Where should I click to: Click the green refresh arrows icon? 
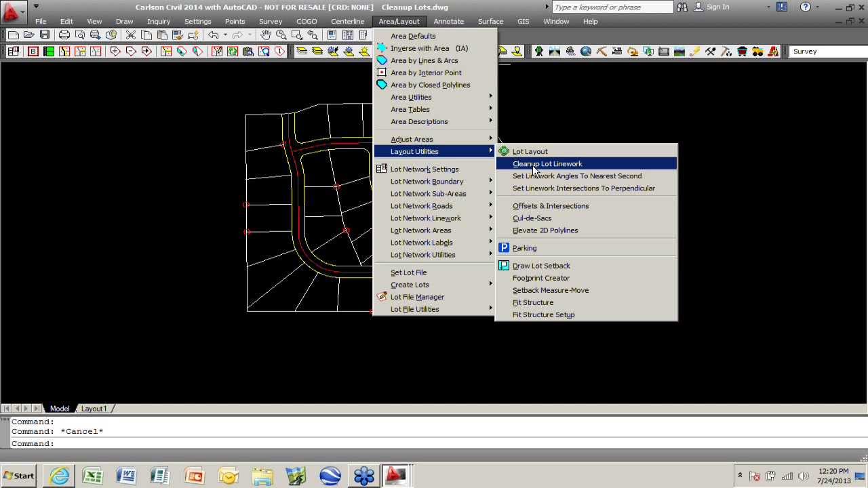(x=233, y=52)
